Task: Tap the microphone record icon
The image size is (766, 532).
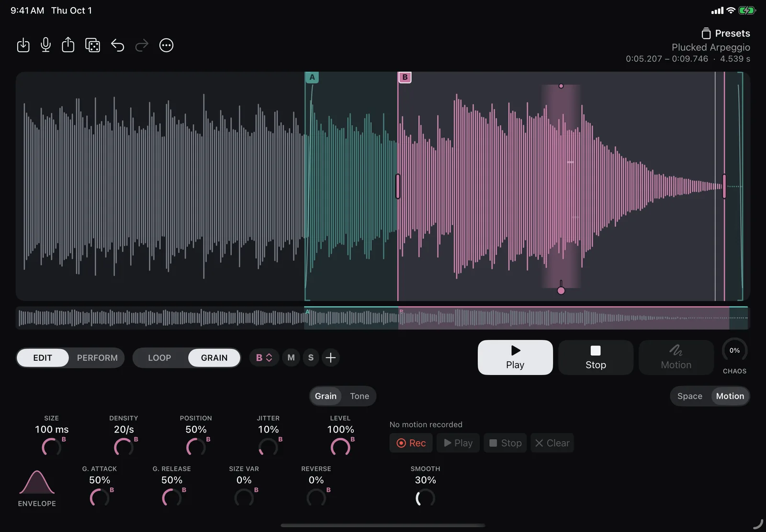Action: pyautogui.click(x=45, y=45)
